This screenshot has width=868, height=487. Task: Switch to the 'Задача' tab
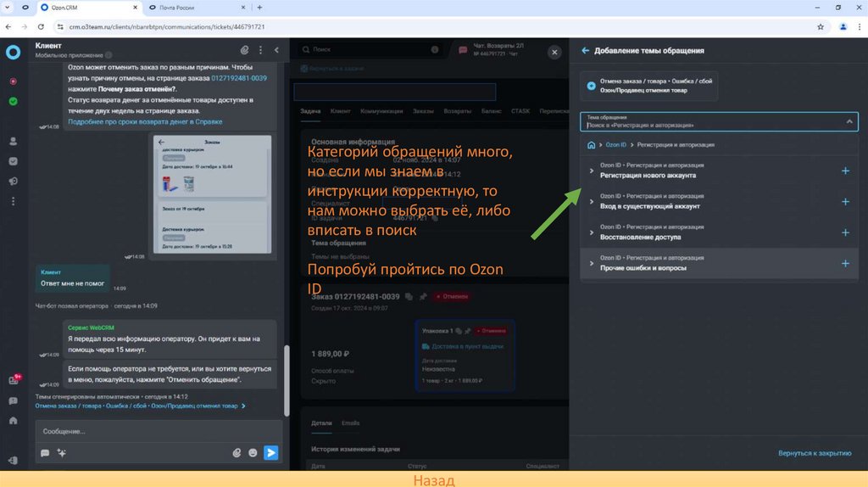pos(310,111)
